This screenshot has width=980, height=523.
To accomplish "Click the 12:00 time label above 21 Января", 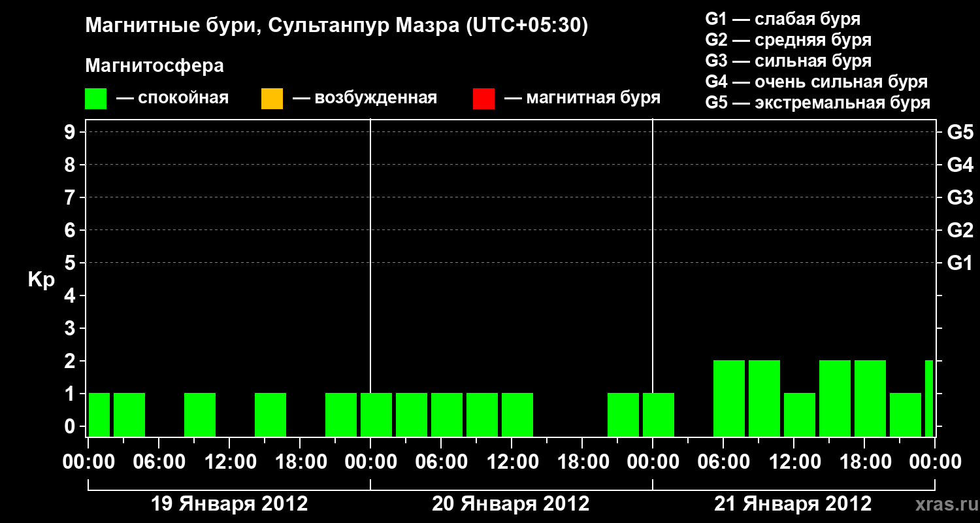I will click(794, 462).
